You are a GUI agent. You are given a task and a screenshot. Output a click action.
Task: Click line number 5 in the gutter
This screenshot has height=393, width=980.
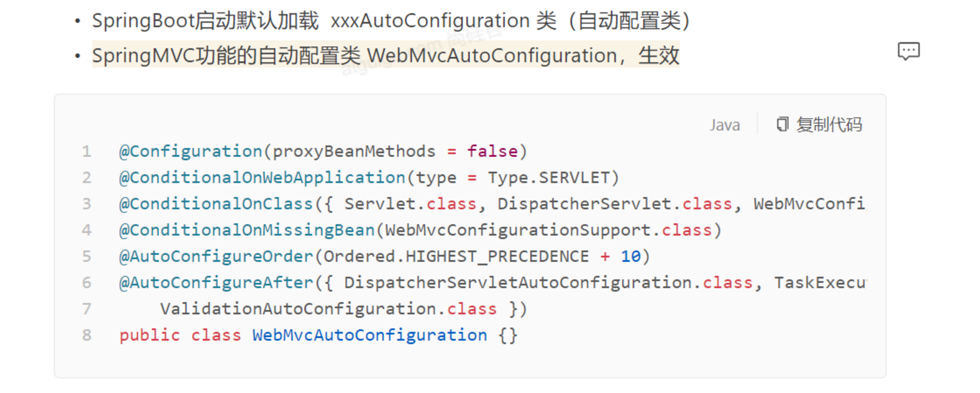point(87,257)
